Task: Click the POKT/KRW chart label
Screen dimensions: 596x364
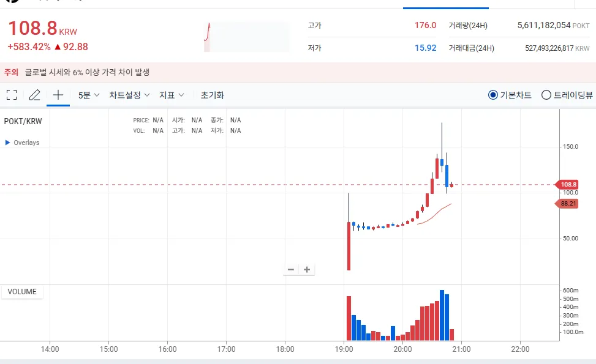Action: point(23,122)
